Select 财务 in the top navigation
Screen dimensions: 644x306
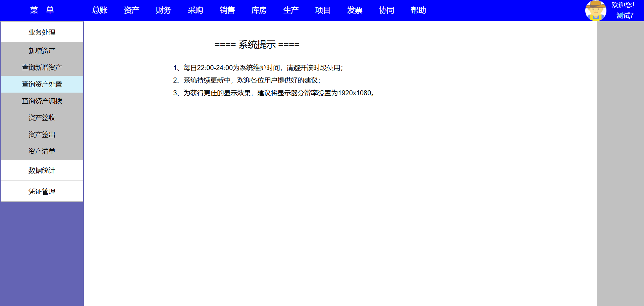click(163, 10)
